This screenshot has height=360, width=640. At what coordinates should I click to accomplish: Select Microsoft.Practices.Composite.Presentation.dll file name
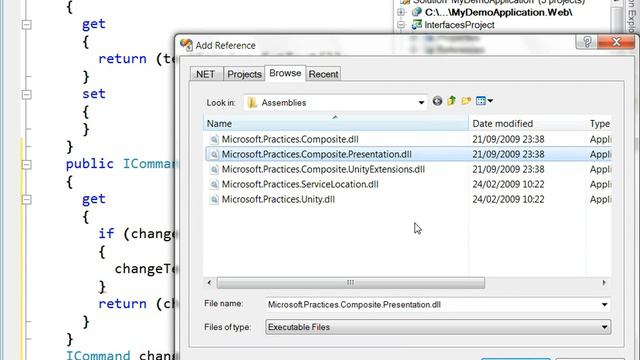coord(317,154)
